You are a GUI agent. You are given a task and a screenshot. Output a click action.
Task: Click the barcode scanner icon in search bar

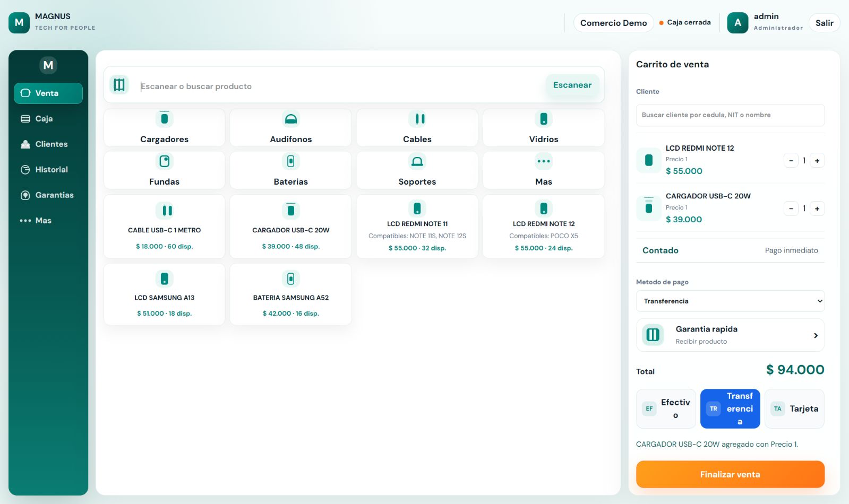(x=119, y=85)
